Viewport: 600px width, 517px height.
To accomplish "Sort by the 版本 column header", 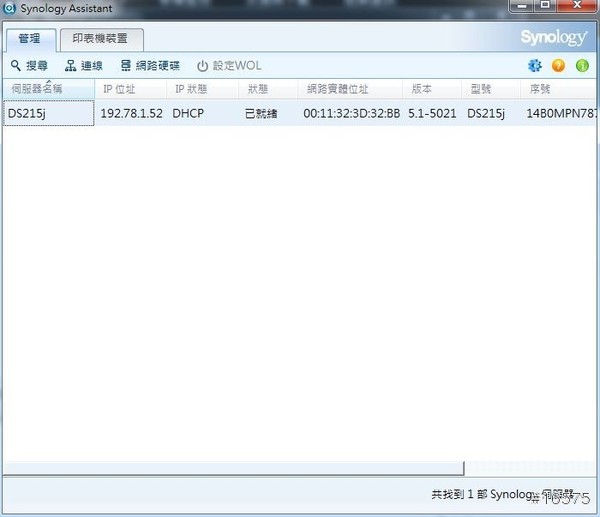I will (432, 89).
